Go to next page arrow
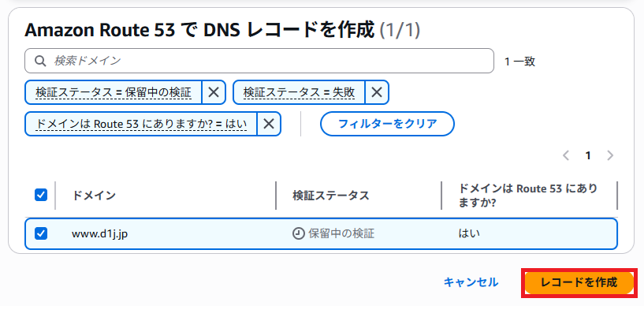Viewport: 644px width, 317px height. pyautogui.click(x=610, y=155)
